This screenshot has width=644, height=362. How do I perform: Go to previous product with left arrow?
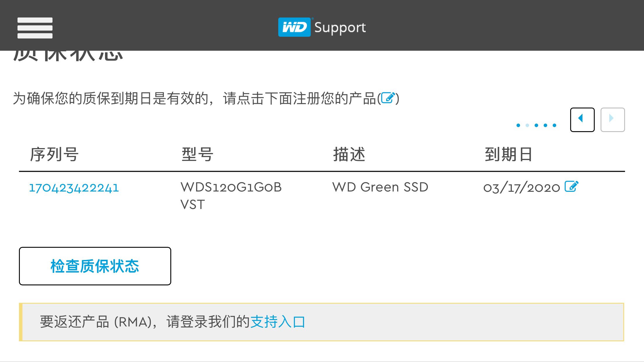582,120
